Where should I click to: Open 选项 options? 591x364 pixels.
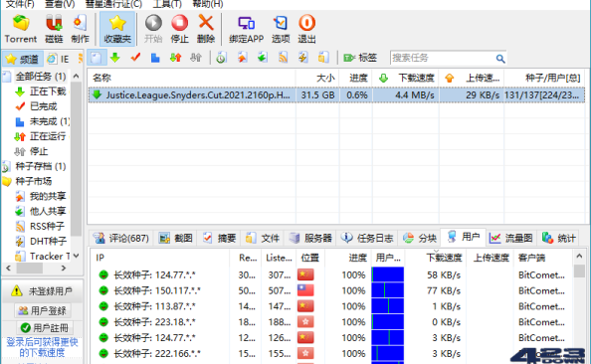281,29
